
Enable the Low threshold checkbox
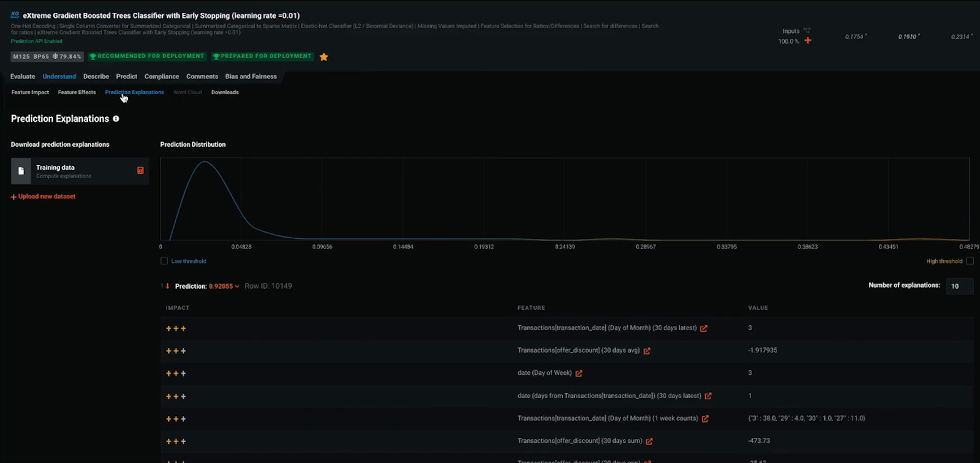coord(164,261)
